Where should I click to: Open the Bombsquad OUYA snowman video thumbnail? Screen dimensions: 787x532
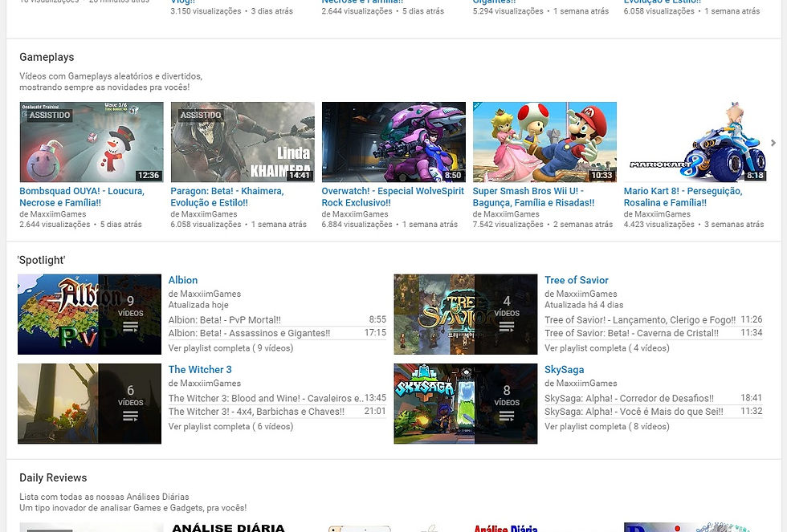pyautogui.click(x=92, y=142)
